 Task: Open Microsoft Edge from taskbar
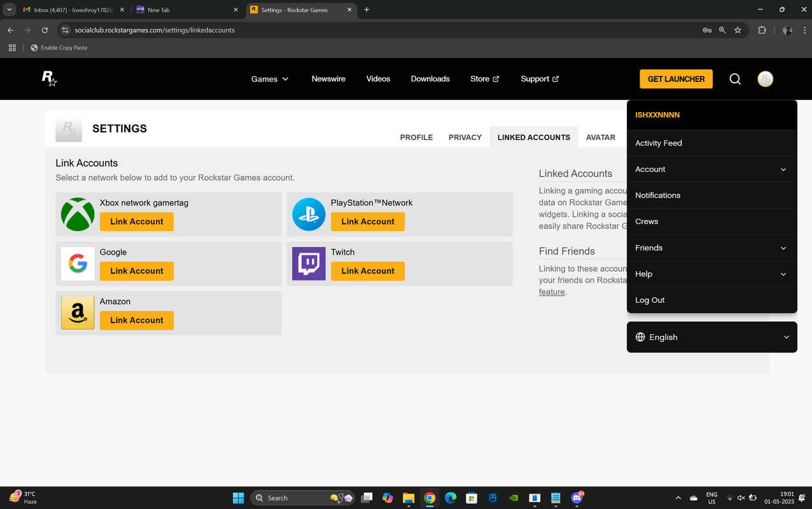tap(451, 498)
